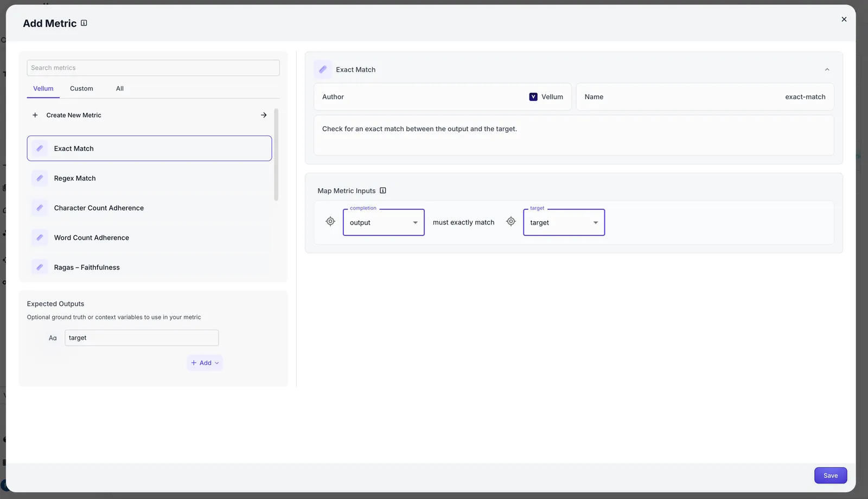This screenshot has width=868, height=499.
Task: Click the info icon next to Map Metric Inputs
Action: point(383,190)
